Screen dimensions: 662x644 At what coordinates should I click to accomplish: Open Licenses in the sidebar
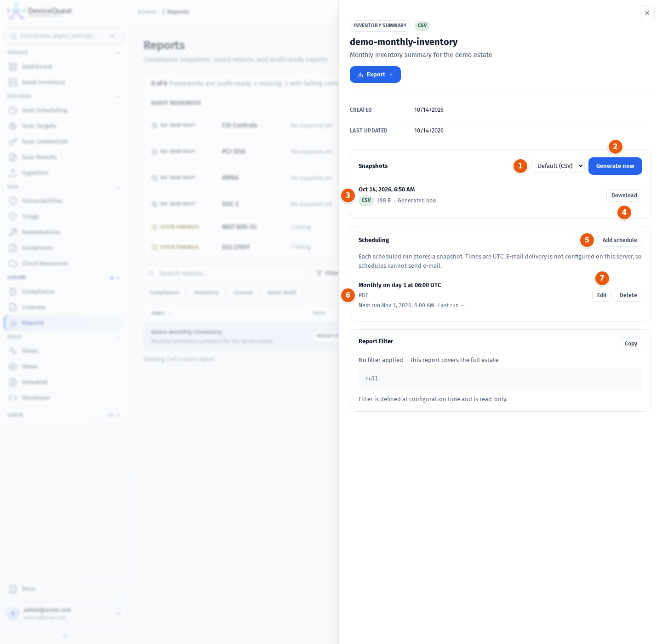(63, 307)
